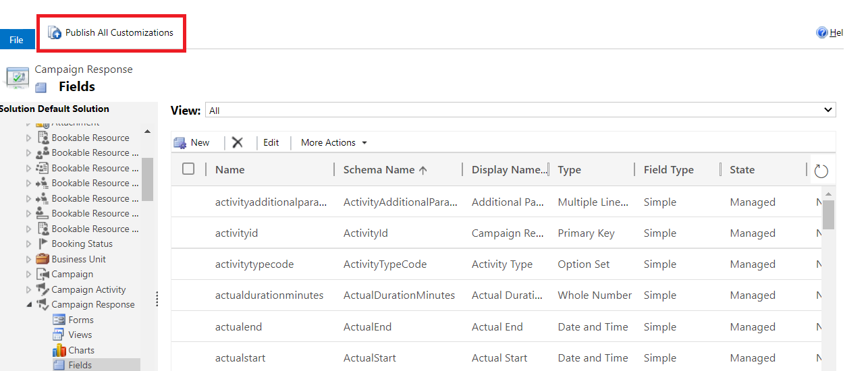Click the Business Unit entity icon
The height and width of the screenshot is (371, 868).
pos(43,259)
